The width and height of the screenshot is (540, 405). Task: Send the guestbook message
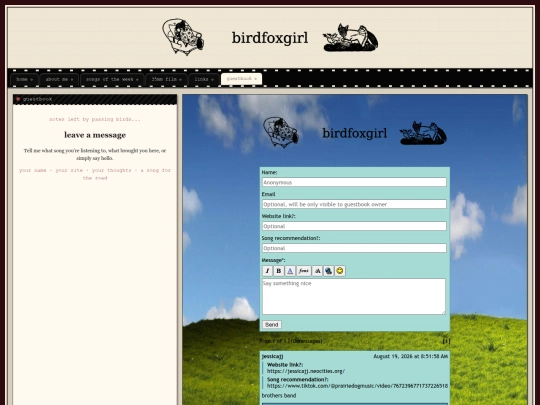[x=272, y=325]
